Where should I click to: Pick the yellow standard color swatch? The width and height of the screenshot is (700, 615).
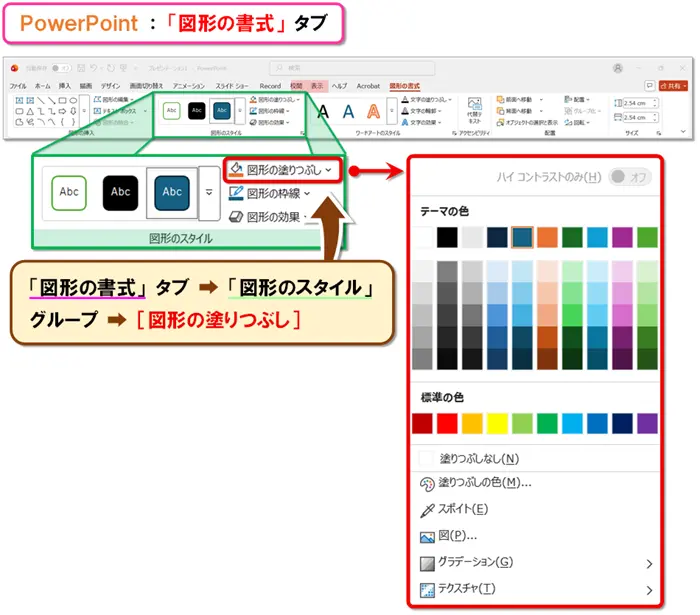tap(497, 423)
